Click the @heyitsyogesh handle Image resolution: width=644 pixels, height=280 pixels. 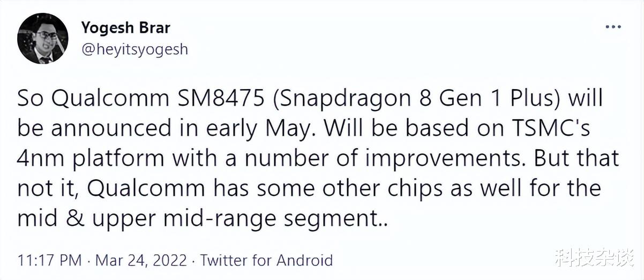click(134, 49)
